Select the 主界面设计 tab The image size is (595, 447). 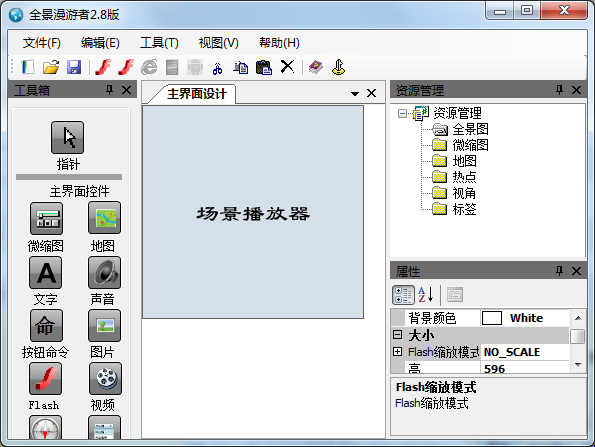click(197, 94)
